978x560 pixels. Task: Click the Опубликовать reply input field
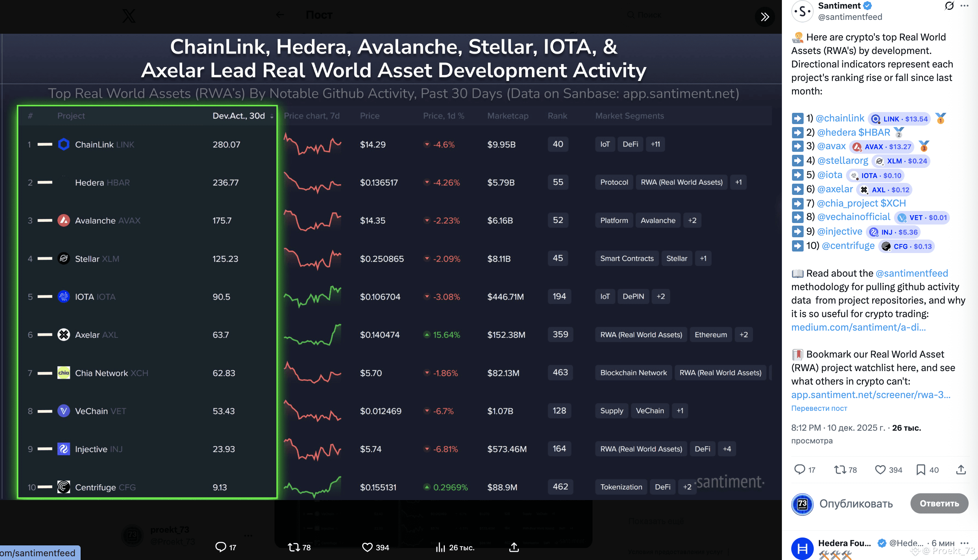(x=856, y=503)
